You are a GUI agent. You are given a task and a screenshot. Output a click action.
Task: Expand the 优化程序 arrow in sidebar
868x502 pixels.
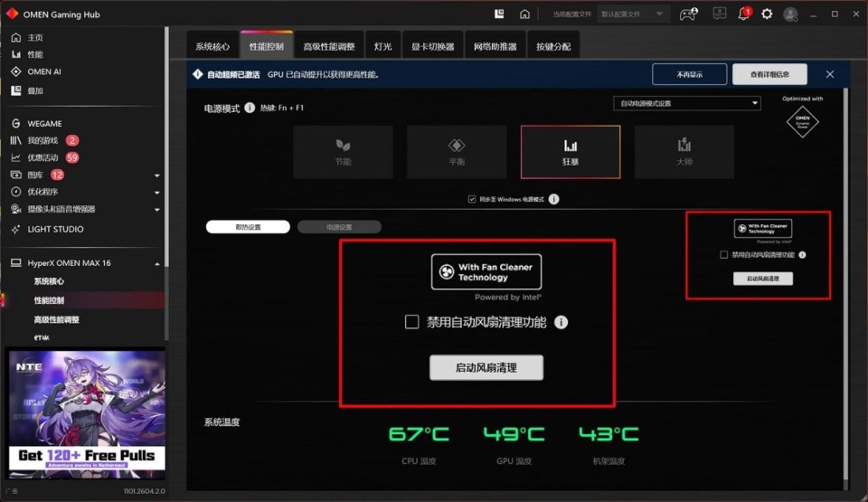tap(156, 193)
